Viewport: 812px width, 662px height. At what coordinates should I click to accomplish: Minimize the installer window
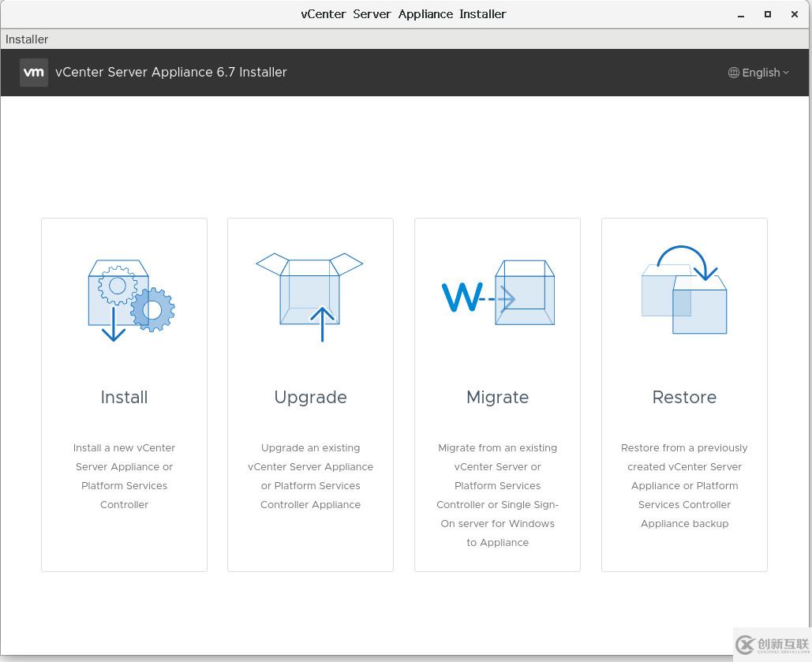[x=741, y=14]
